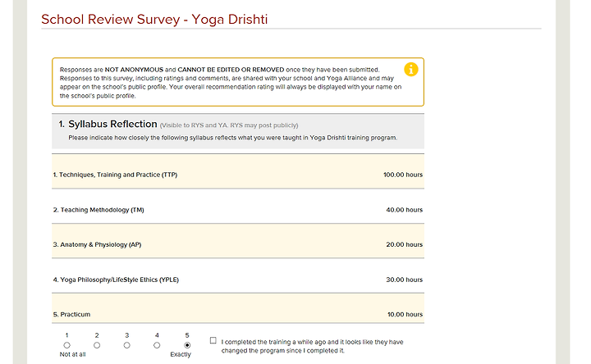Select rating 1 'Not at all' radio button

[66, 345]
